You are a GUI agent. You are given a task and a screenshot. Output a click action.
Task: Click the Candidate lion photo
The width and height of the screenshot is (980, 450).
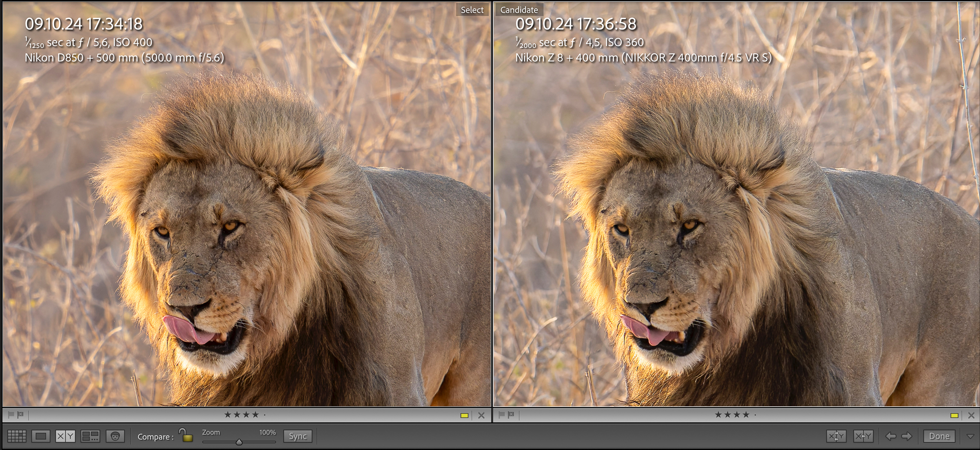click(736, 204)
